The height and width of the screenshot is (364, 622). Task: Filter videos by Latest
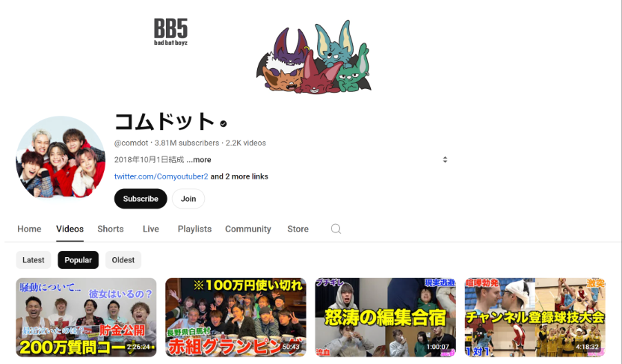tap(34, 260)
